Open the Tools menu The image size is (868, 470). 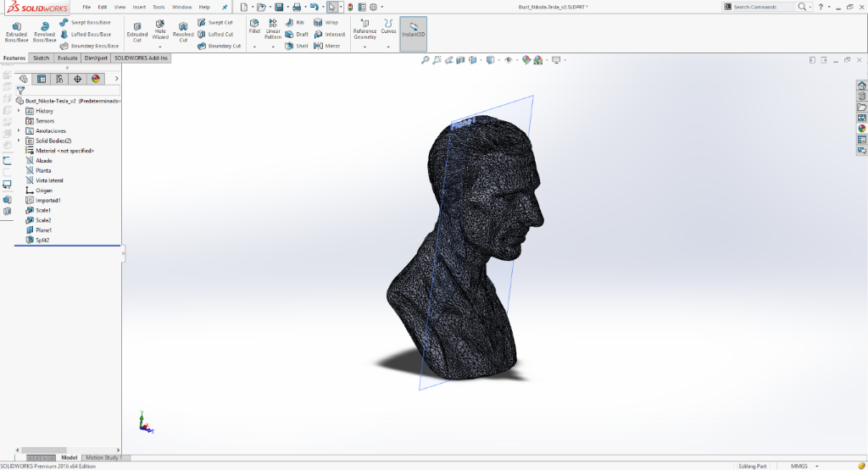pyautogui.click(x=159, y=7)
